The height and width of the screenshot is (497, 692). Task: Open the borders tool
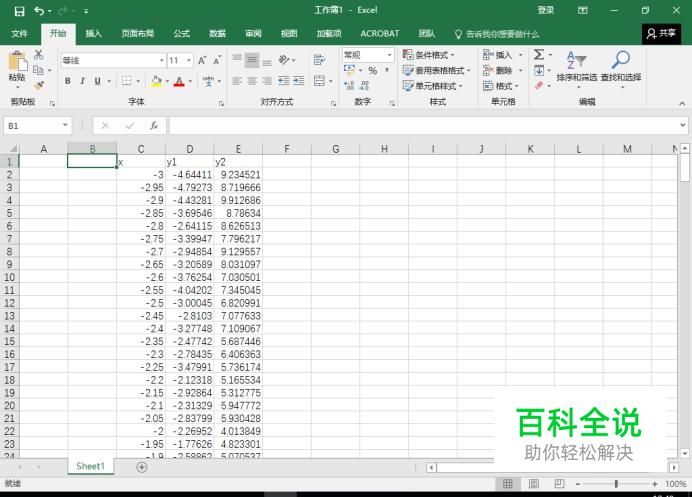coord(127,81)
